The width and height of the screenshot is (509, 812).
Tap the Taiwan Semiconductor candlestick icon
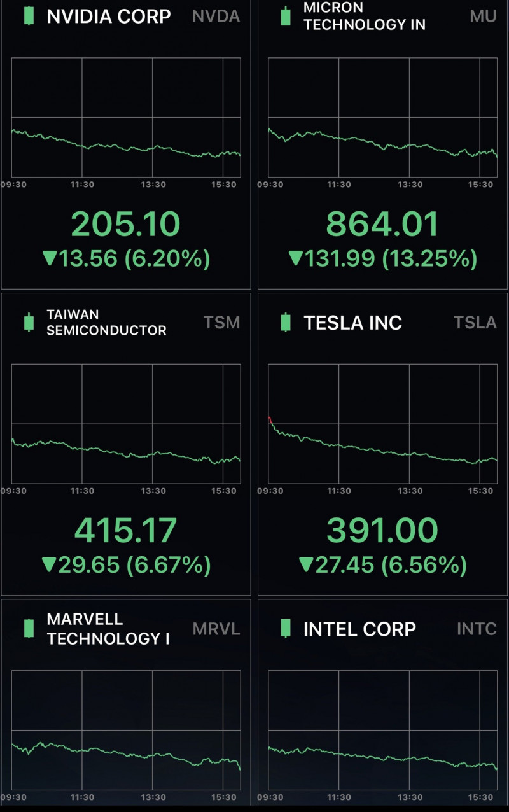pos(29,322)
